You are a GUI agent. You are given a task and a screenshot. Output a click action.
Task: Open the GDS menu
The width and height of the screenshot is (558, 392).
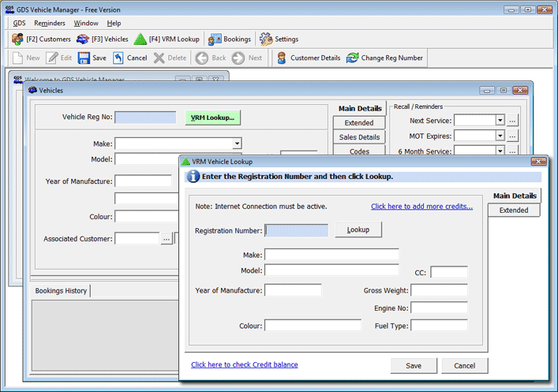tap(19, 23)
